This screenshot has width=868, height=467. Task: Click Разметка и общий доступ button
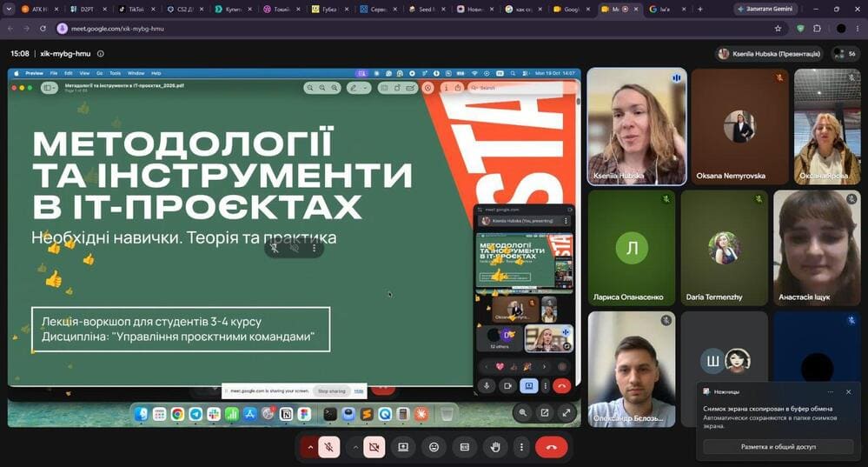(779, 446)
